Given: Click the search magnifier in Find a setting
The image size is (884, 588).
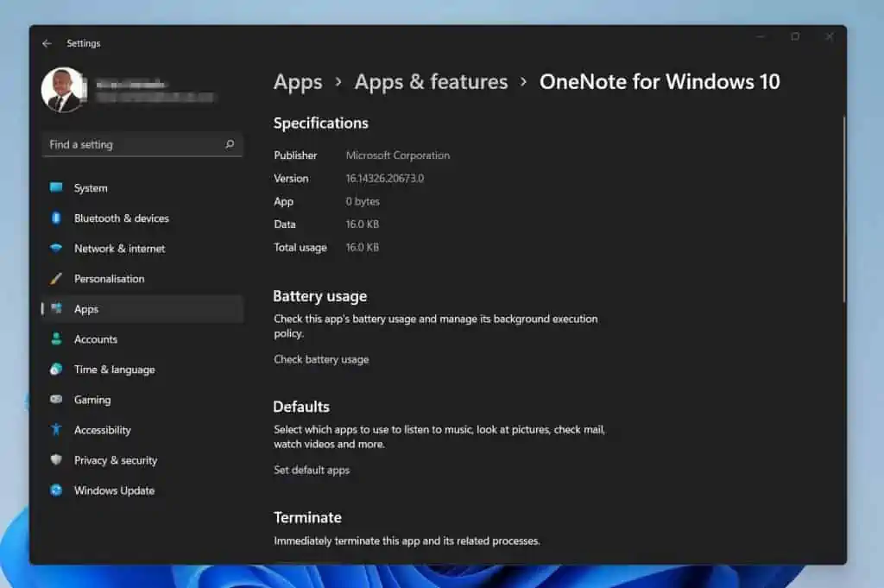Looking at the screenshot, I should pos(231,144).
